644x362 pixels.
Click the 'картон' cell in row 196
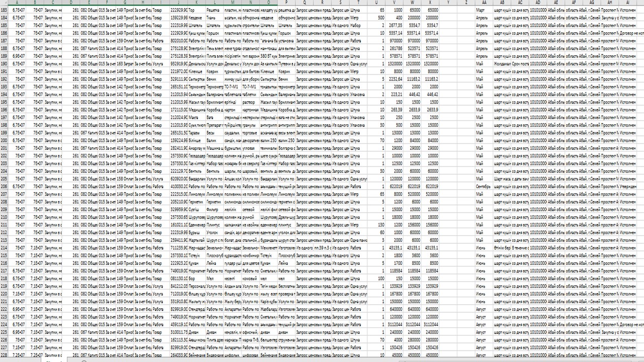(x=232, y=110)
